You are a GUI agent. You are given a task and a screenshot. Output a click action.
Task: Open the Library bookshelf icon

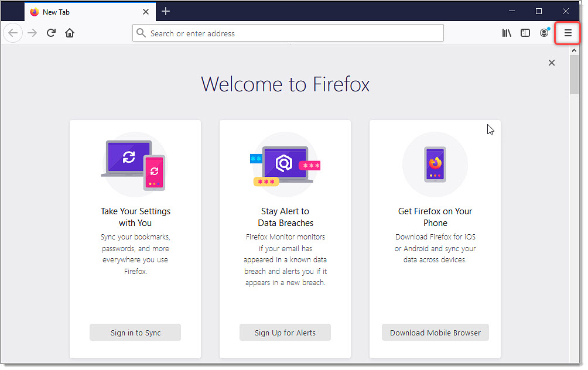(507, 33)
